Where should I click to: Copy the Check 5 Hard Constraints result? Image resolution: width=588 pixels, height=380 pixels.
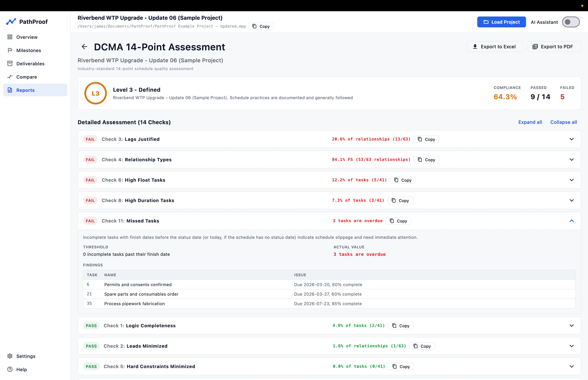(401, 366)
